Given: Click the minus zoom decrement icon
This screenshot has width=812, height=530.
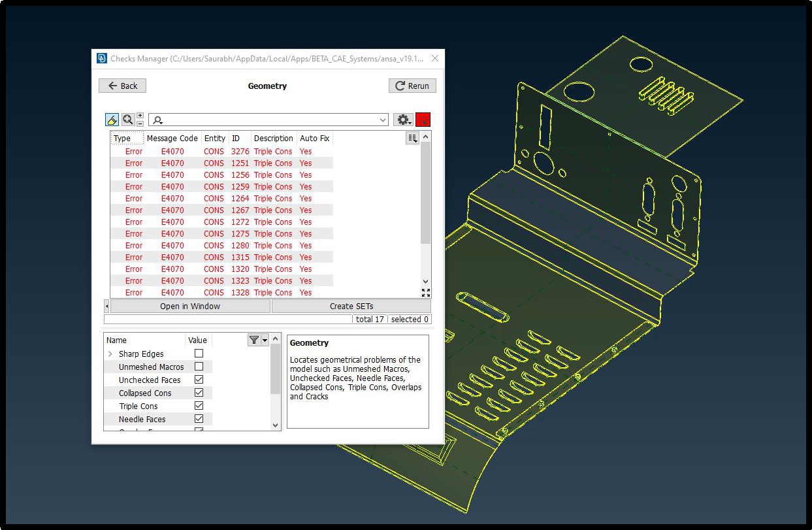Looking at the screenshot, I should (x=140, y=125).
